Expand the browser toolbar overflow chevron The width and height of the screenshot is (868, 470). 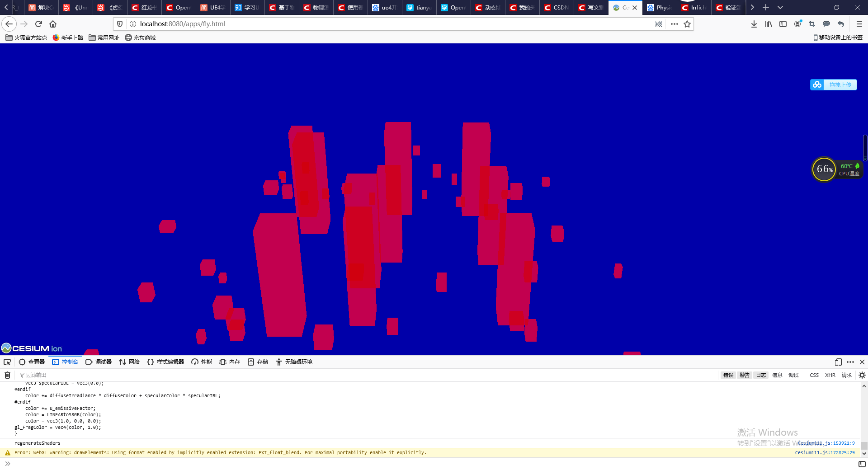(752, 7)
